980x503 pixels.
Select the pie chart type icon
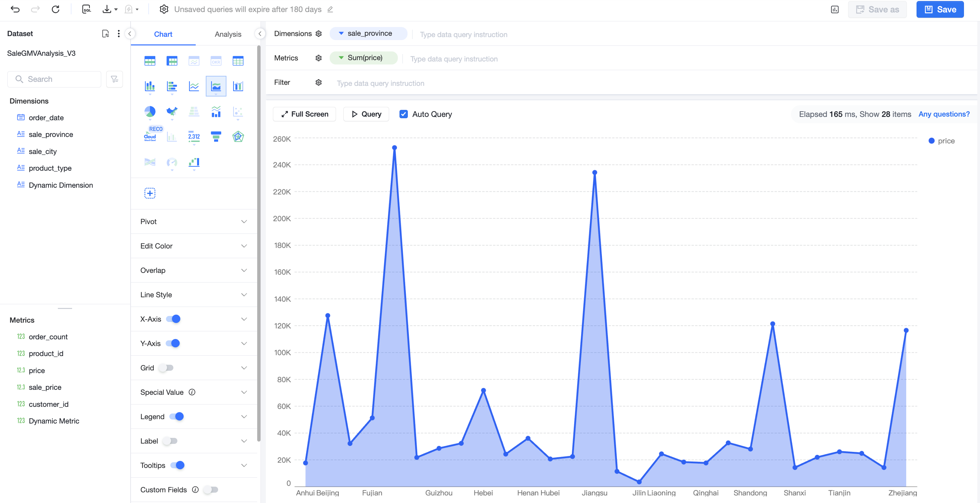(x=150, y=112)
